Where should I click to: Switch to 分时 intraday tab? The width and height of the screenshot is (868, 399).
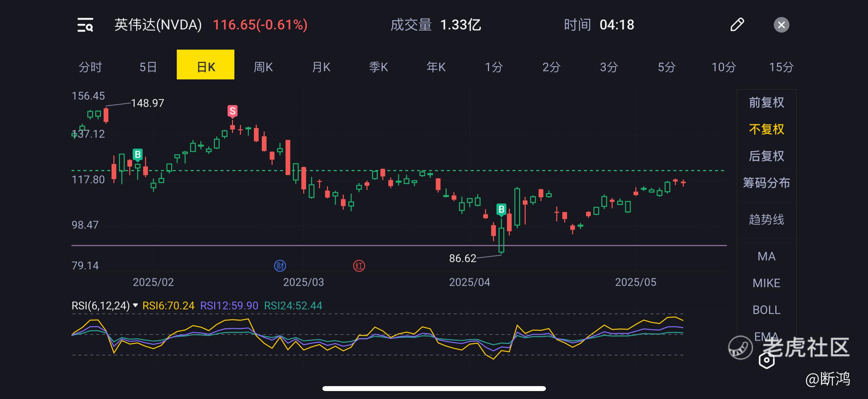click(90, 67)
